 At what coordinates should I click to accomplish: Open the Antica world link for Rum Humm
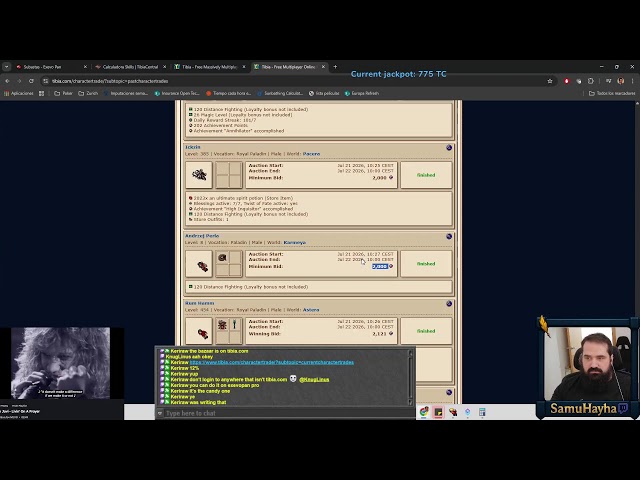point(311,310)
